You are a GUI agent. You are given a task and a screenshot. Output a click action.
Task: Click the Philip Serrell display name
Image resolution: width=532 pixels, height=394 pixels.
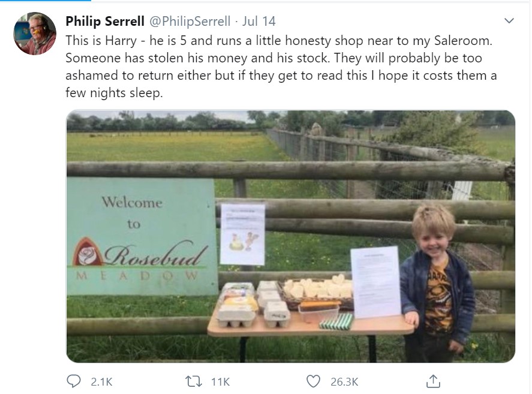tap(105, 22)
